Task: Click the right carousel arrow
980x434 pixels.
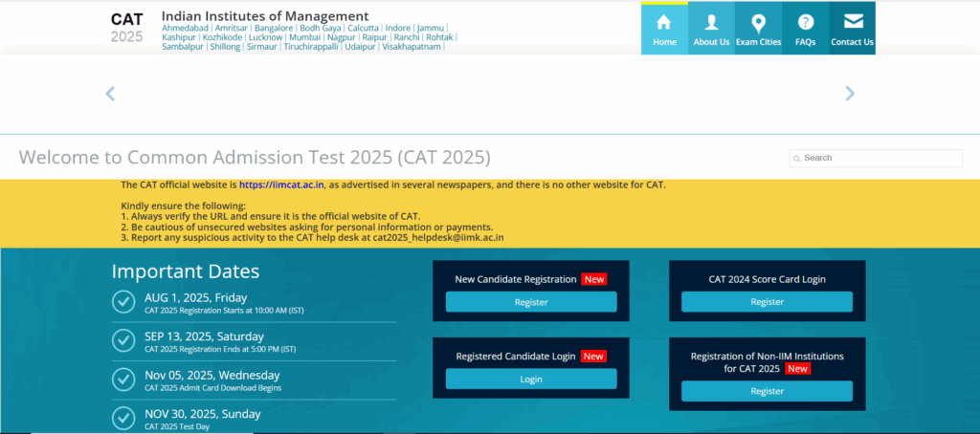Action: pos(850,93)
